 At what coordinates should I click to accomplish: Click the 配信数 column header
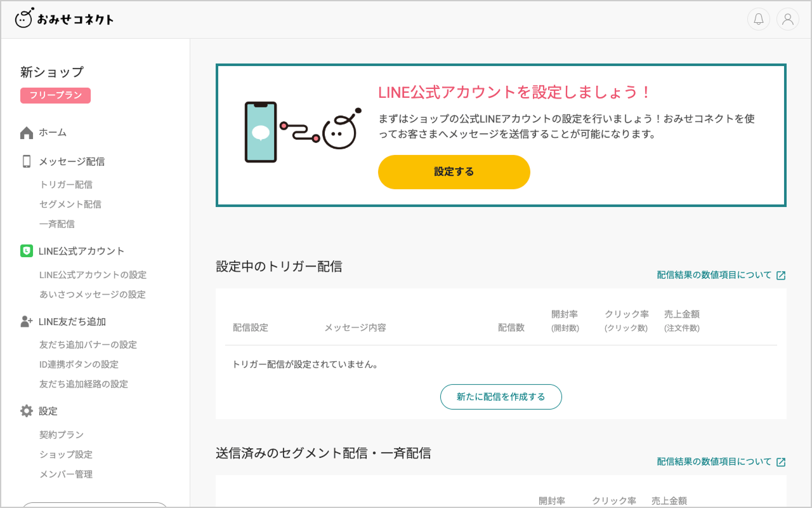(x=511, y=328)
